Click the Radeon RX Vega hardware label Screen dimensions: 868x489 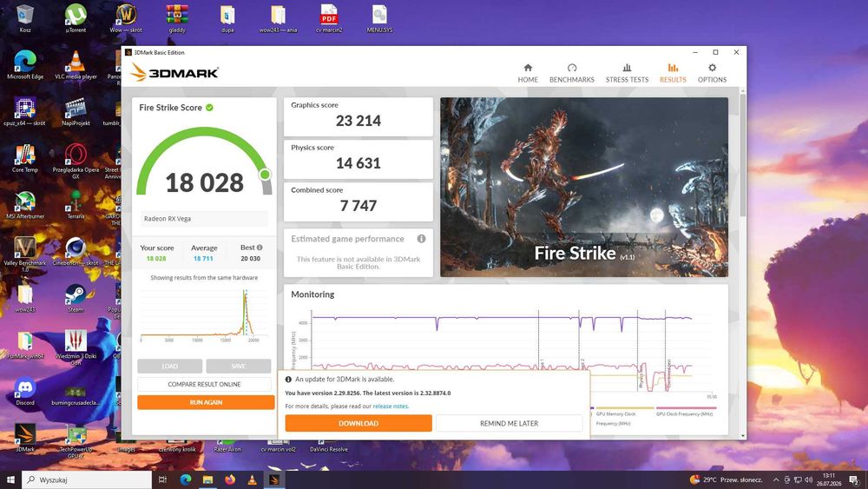click(x=168, y=219)
